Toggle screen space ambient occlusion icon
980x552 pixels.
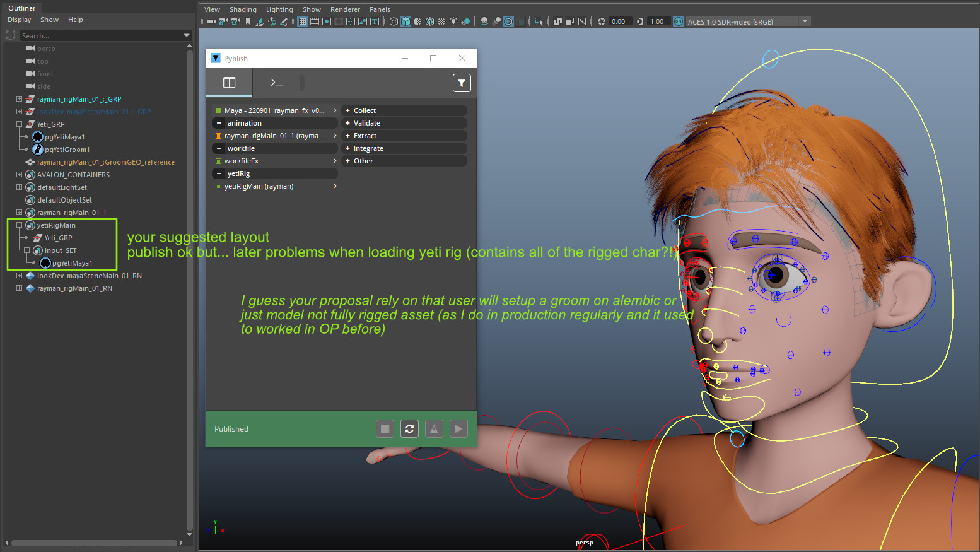tap(484, 21)
